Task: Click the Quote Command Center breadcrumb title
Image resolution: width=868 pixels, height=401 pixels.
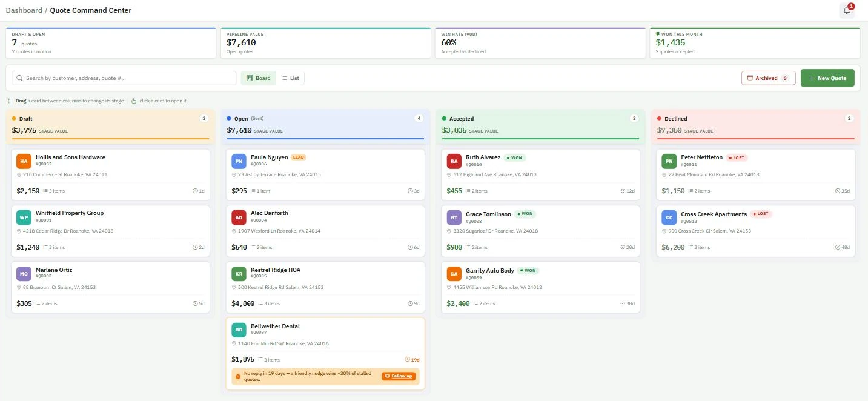Action: [91, 10]
